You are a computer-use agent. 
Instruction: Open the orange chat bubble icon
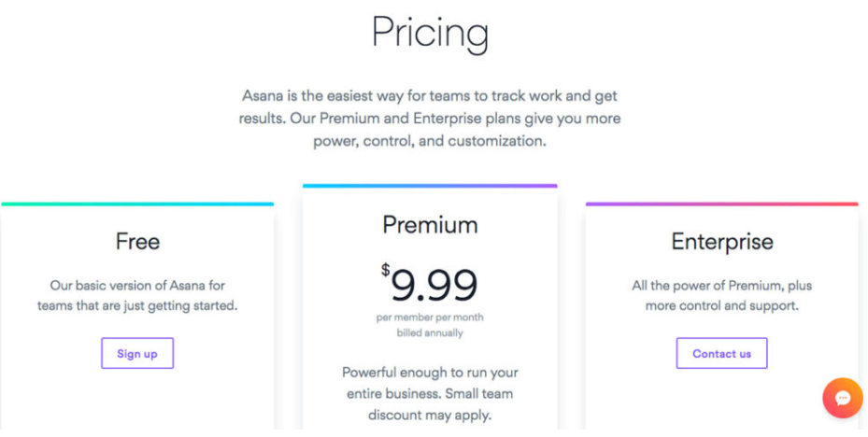pos(842,399)
